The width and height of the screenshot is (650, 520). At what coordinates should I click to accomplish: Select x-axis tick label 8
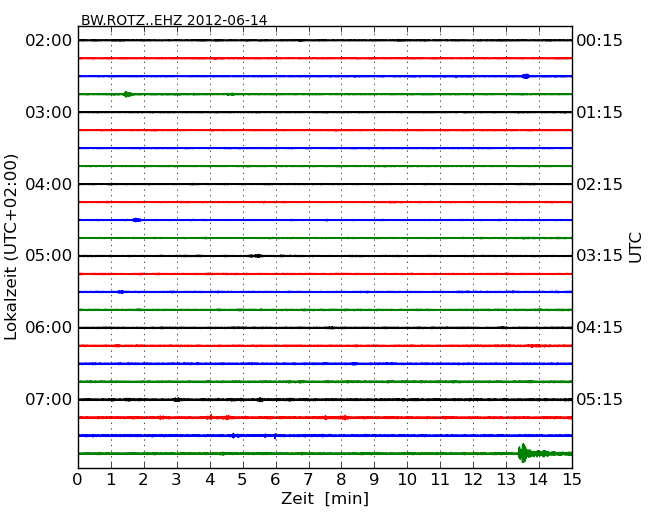pos(341,479)
